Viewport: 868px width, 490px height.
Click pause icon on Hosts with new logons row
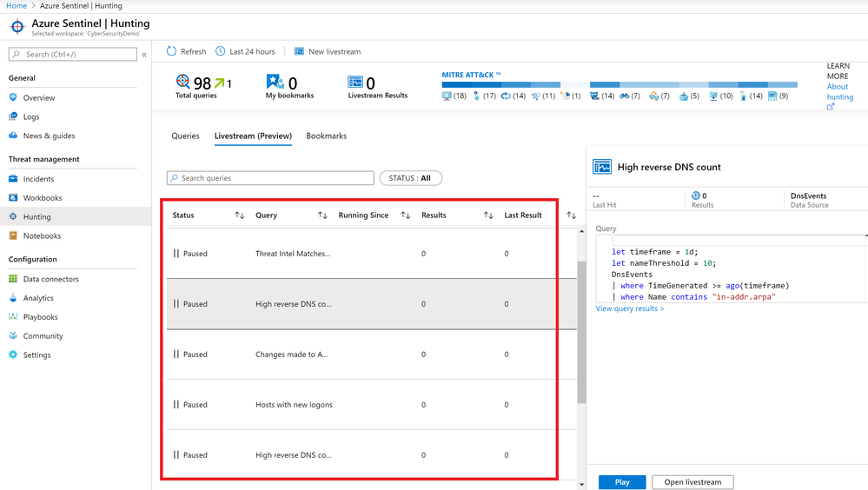point(176,404)
